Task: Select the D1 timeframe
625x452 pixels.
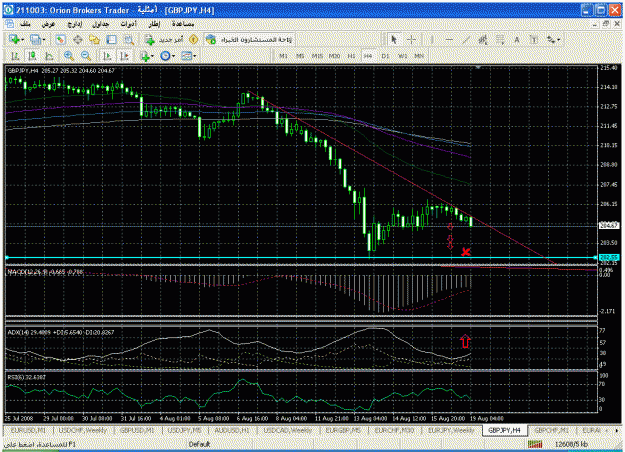Action: pos(385,56)
